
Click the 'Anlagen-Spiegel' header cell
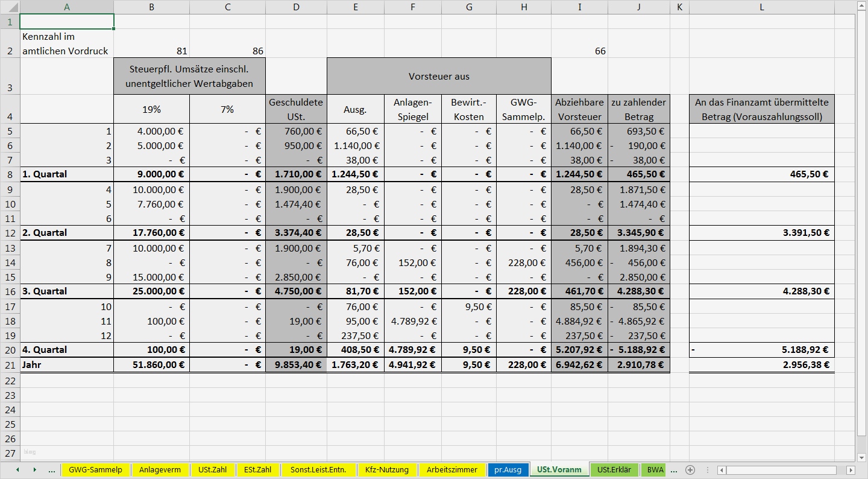(x=412, y=109)
